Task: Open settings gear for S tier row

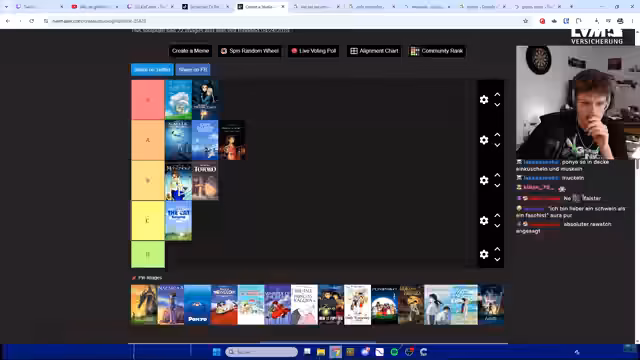Action: click(484, 100)
